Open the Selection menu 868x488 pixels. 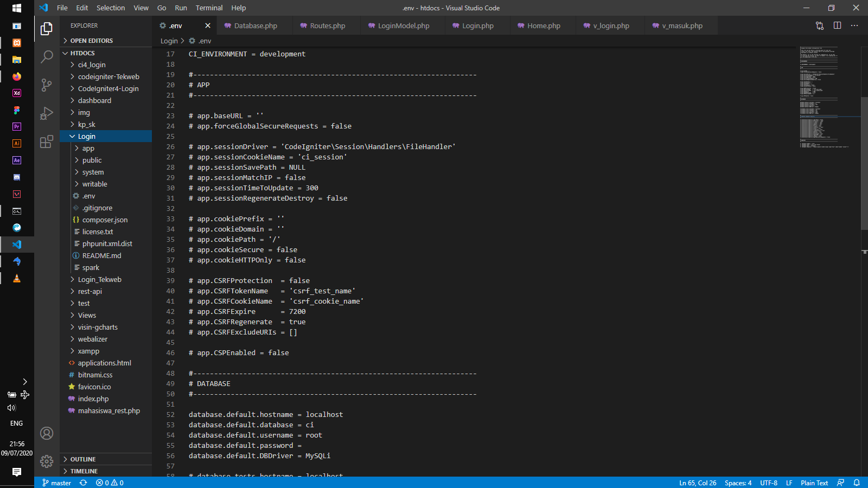click(111, 8)
